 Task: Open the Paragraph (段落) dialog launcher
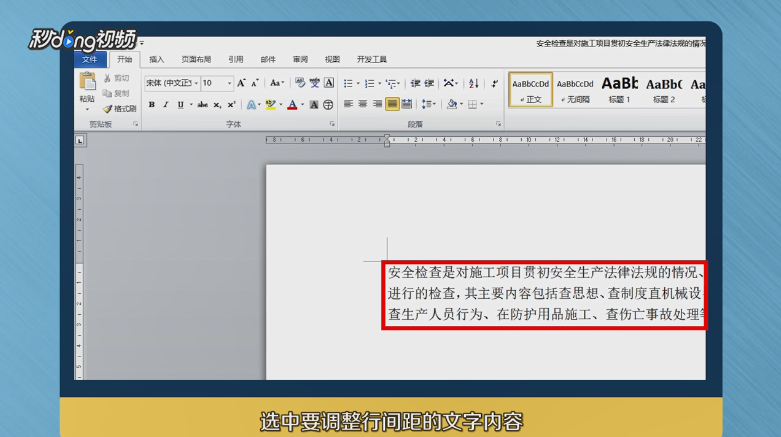(x=498, y=124)
